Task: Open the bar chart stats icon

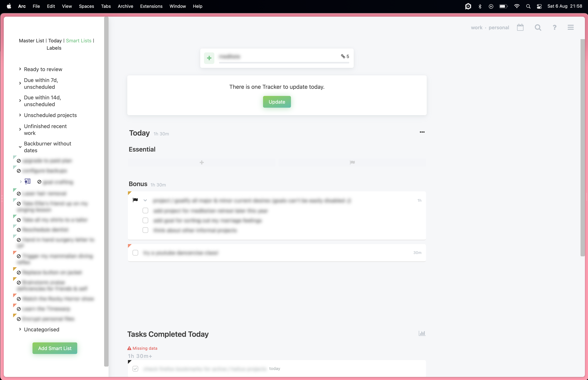Action: tap(422, 333)
